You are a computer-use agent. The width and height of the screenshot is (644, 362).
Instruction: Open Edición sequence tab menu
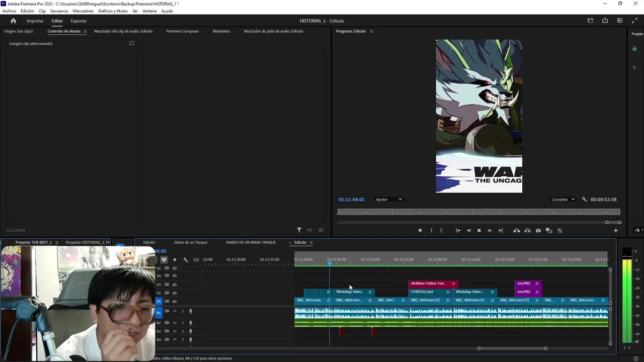[311, 242]
